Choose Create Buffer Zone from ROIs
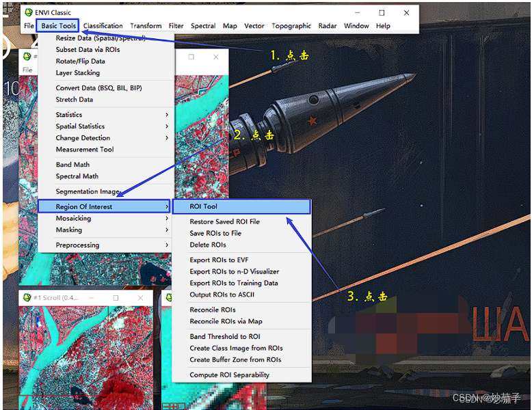Screen dimensions: 532x410 click(x=241, y=359)
